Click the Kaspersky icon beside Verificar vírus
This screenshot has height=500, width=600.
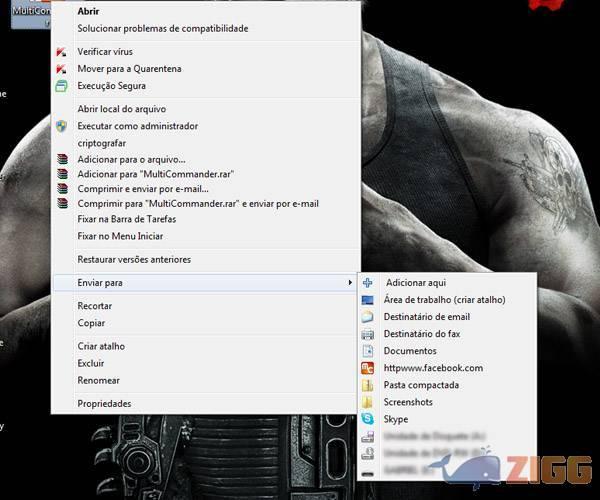point(62,51)
